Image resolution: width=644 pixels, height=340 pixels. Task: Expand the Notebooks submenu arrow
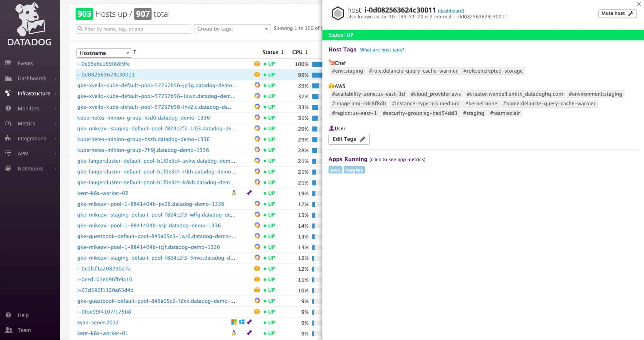pos(56,168)
